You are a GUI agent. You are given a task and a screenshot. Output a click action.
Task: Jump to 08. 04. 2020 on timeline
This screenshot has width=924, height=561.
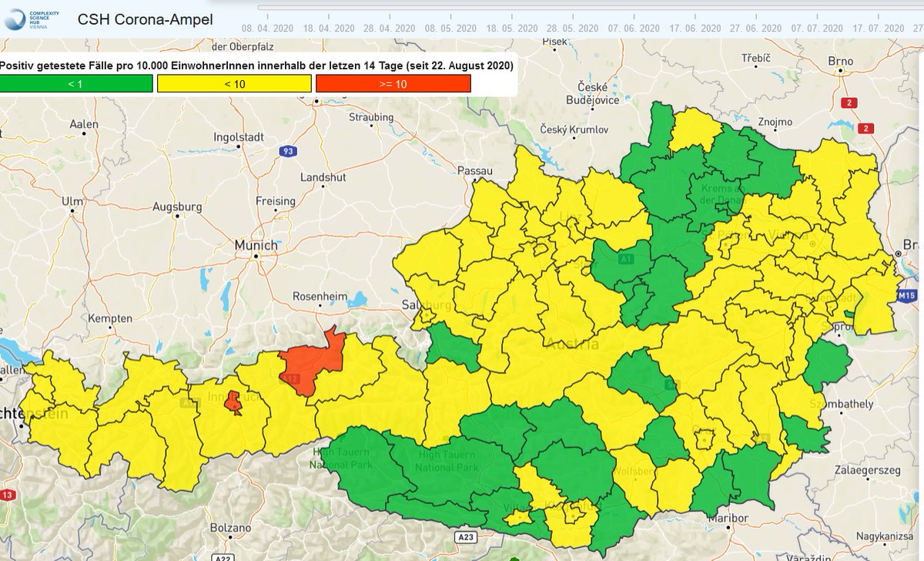click(266, 28)
